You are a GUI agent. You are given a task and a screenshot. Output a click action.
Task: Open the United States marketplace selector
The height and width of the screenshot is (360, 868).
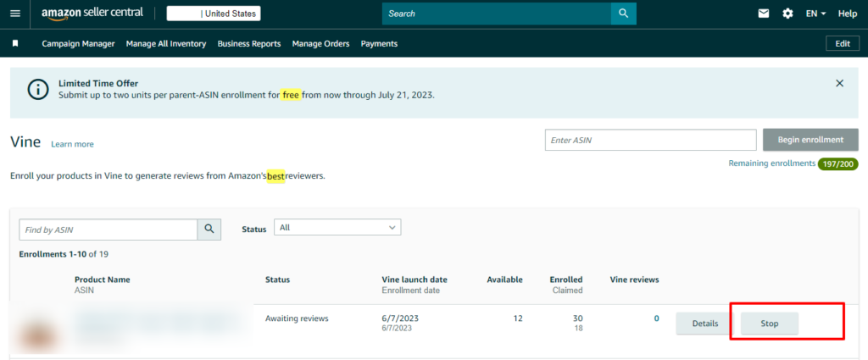213,14
